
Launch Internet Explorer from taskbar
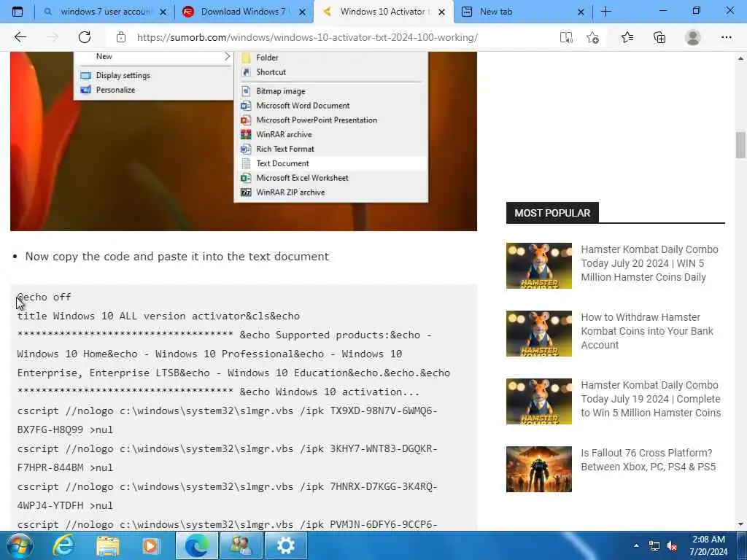pos(63,545)
